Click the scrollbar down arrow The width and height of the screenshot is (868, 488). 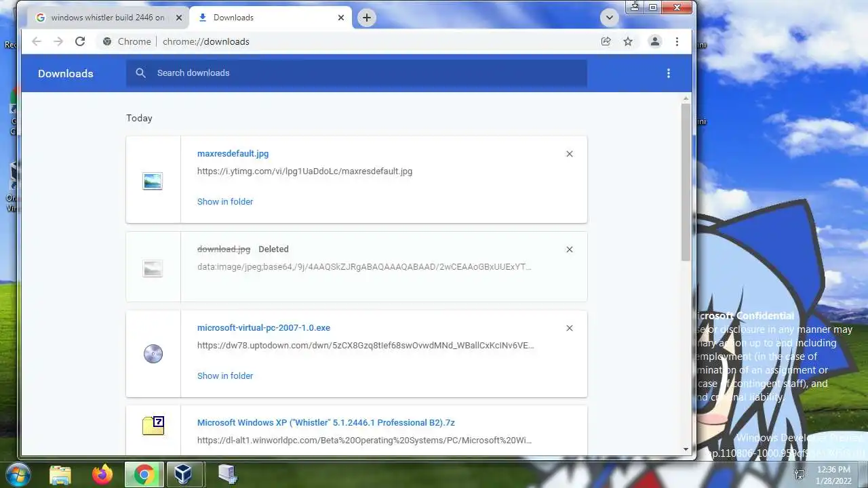686,449
